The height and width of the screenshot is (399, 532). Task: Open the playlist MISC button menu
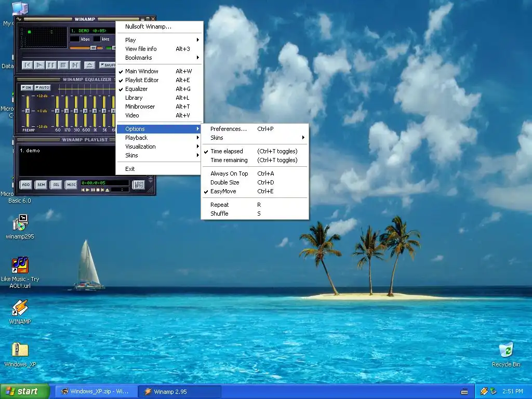71,185
